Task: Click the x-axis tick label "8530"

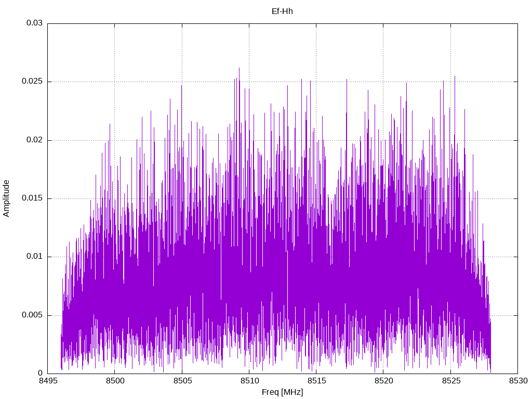Action: [518, 381]
